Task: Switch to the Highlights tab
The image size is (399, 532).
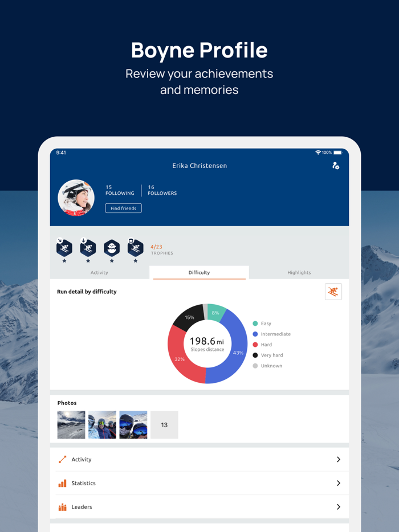Action: click(x=299, y=272)
